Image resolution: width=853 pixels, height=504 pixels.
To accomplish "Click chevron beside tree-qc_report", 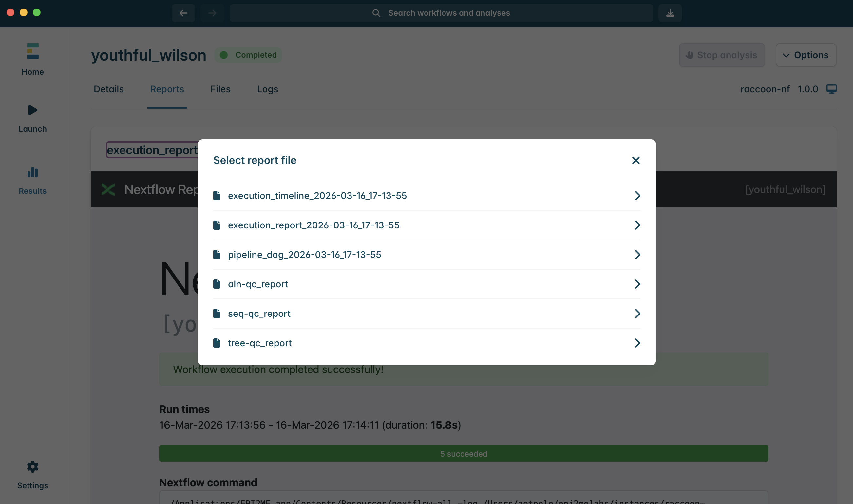I will [637, 343].
